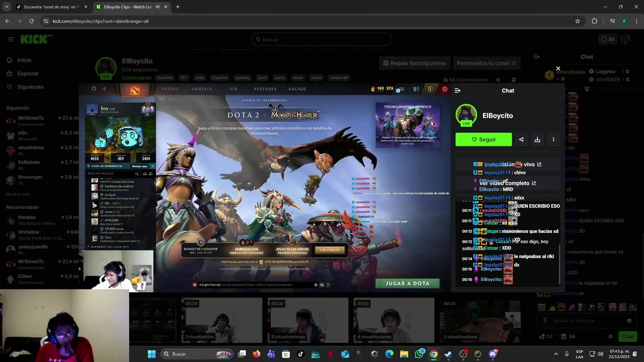Open File Explorer from taskbar

pyautogui.click(x=404, y=354)
